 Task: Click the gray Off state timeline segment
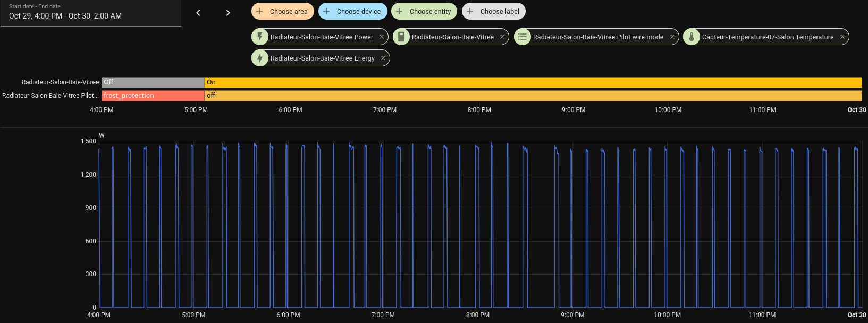click(x=153, y=82)
